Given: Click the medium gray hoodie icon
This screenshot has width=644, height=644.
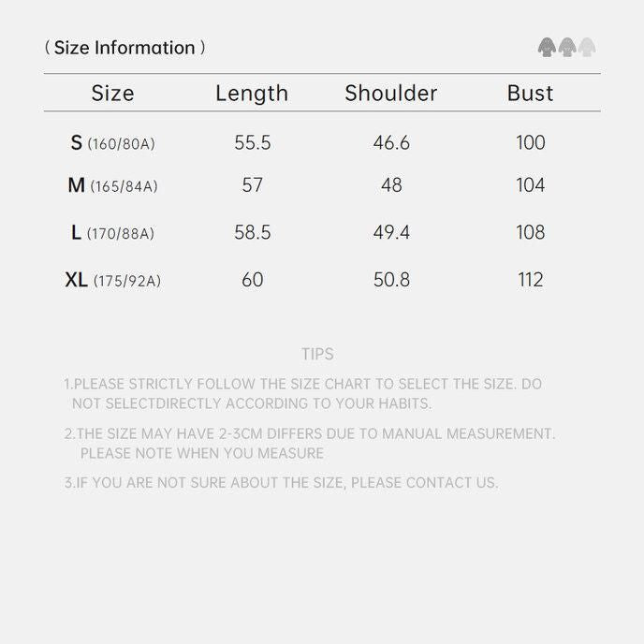Looking at the screenshot, I should coord(567,48).
